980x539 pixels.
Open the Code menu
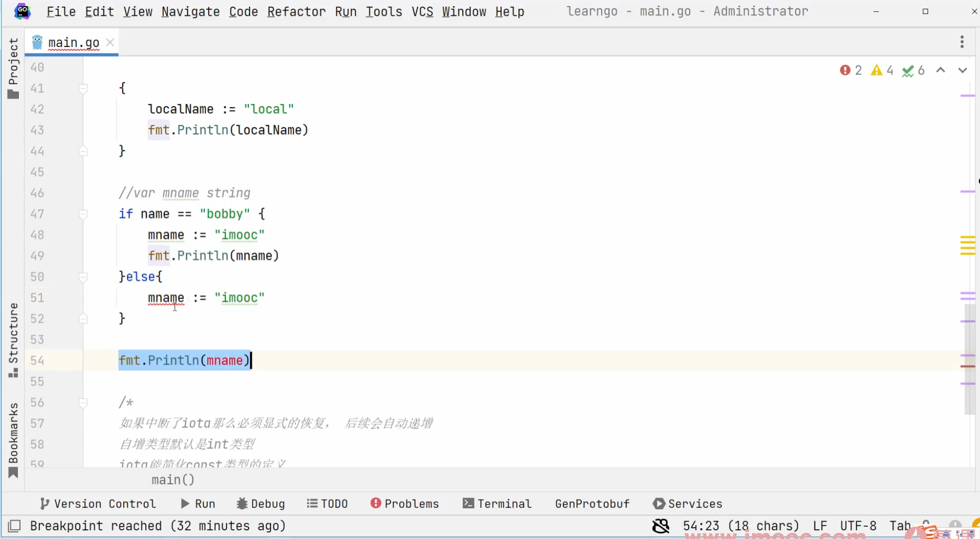tap(243, 11)
